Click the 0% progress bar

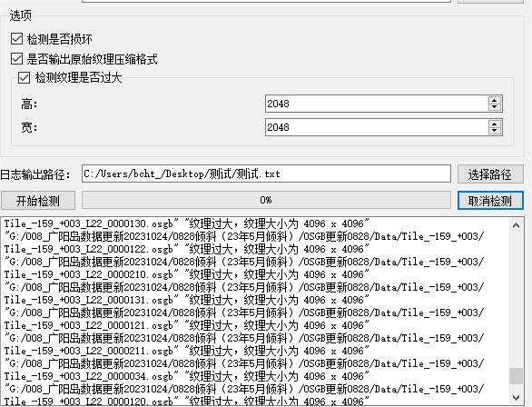click(266, 200)
